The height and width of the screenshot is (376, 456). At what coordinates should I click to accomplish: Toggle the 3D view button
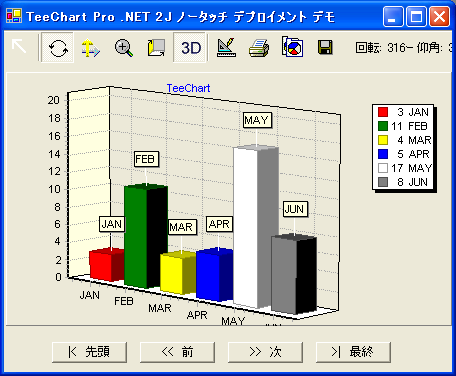[190, 47]
